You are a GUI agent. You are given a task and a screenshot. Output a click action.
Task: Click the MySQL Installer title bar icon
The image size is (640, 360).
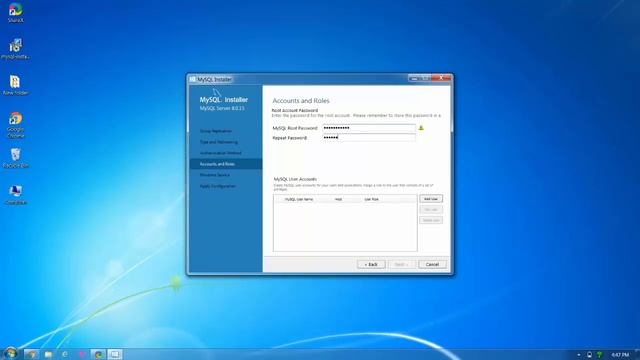click(x=193, y=79)
